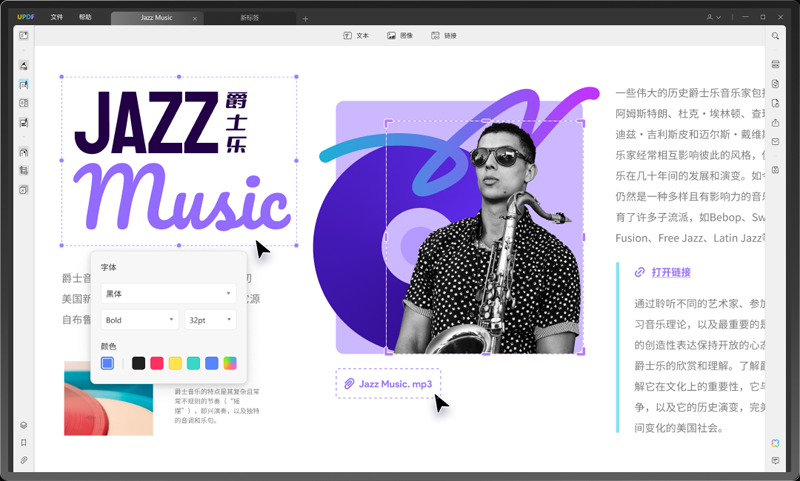Close the Jazz Music tab
Viewport: 800px width, 481px height.
coord(195,18)
